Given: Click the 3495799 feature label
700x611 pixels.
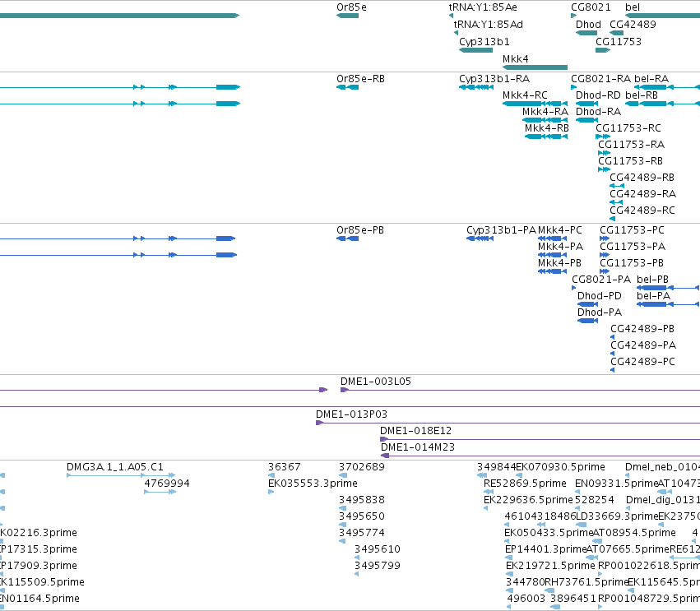Looking at the screenshot, I should [x=378, y=567].
